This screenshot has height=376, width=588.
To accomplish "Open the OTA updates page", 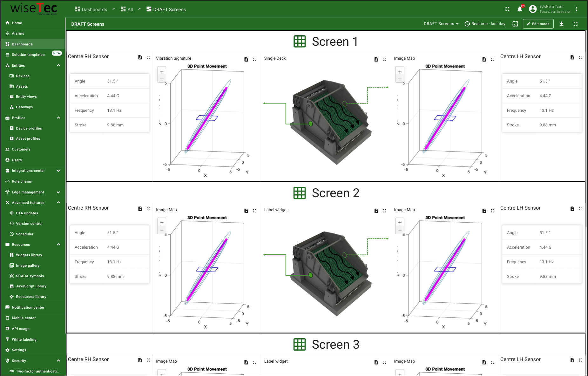I will (x=33, y=213).
